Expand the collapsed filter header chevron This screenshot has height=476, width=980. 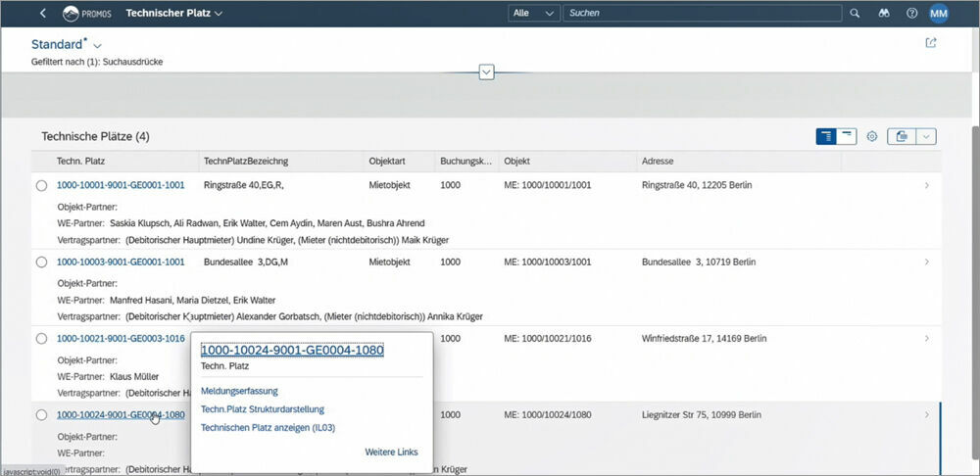486,72
